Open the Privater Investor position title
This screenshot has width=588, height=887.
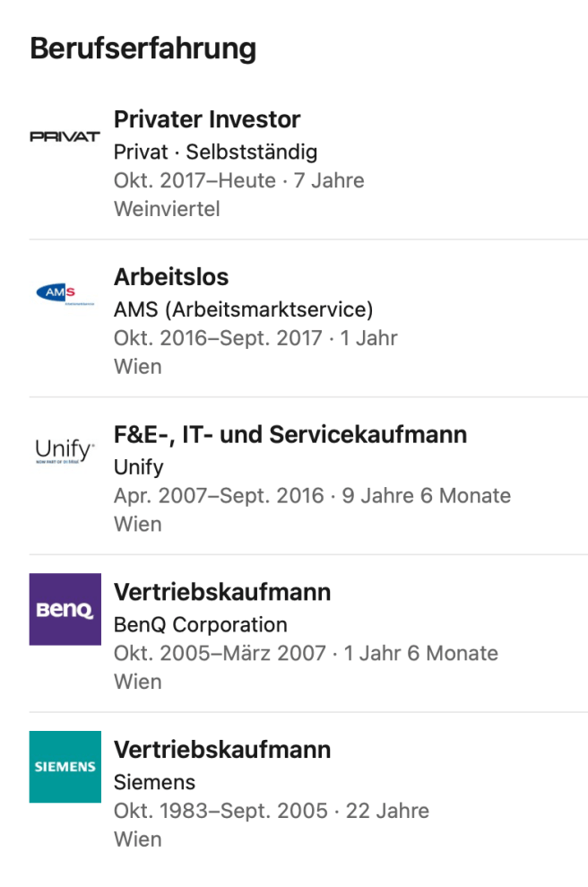click(x=207, y=119)
